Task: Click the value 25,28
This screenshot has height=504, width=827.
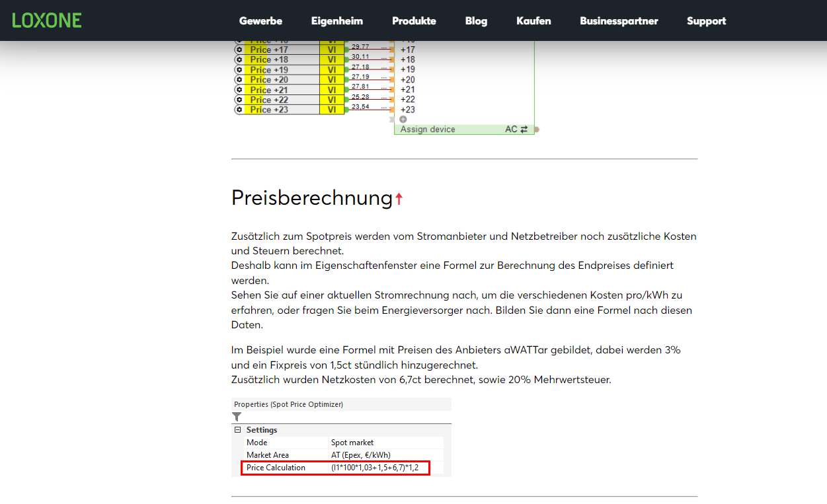Action: (360, 96)
